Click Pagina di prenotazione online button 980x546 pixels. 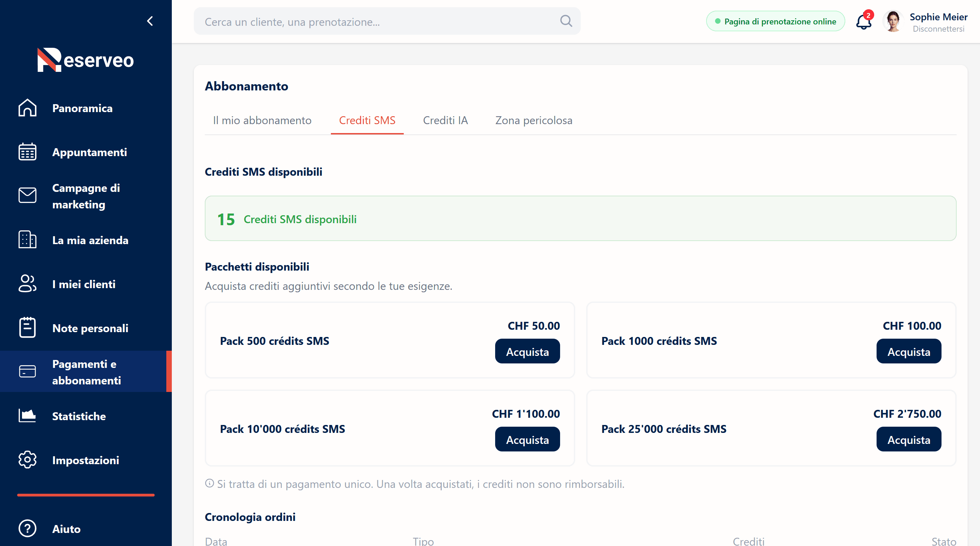point(775,21)
